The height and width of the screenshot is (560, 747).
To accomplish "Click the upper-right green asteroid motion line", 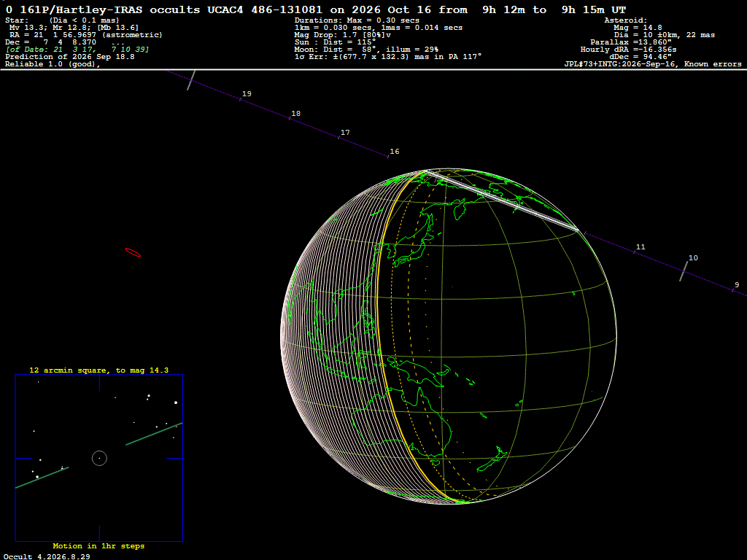I will 154,434.
